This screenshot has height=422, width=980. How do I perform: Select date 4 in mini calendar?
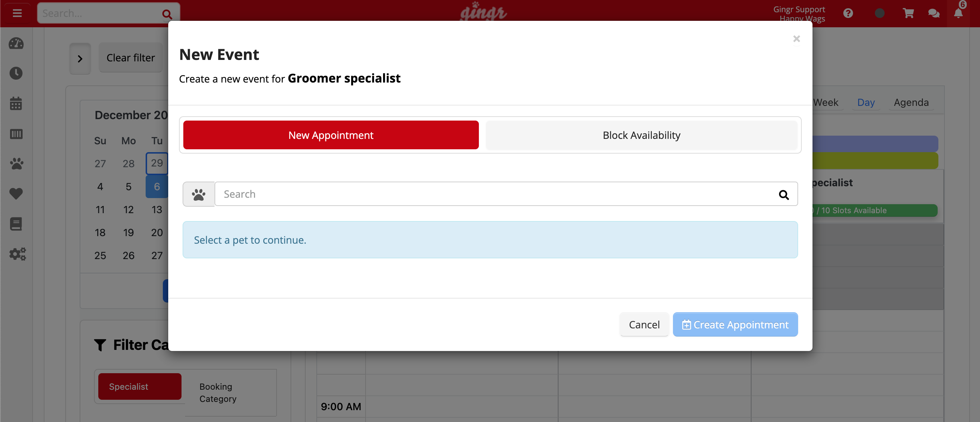[x=100, y=187]
